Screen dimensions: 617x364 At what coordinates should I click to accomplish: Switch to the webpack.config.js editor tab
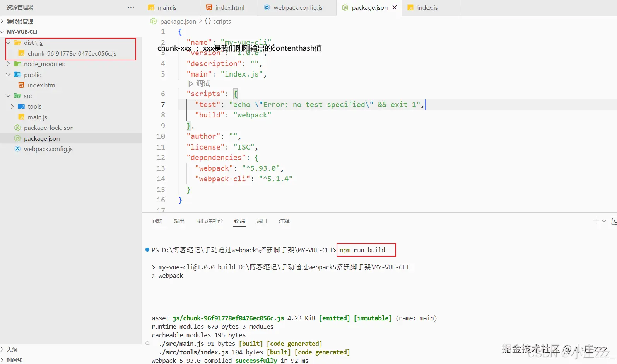[x=297, y=8]
